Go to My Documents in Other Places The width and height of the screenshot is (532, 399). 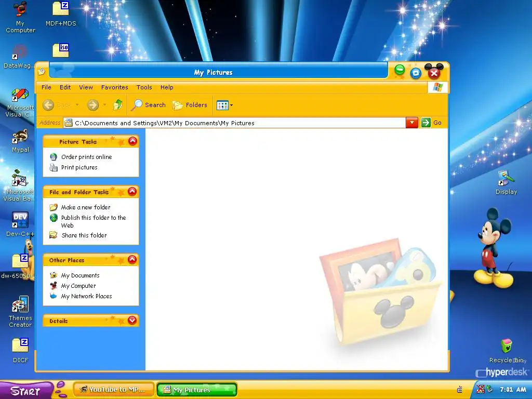tap(80, 275)
